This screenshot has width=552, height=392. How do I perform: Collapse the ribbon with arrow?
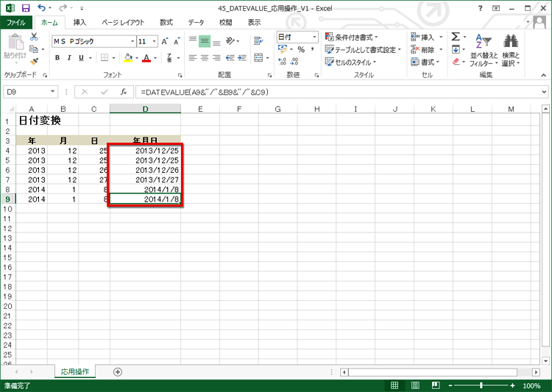pos(544,75)
